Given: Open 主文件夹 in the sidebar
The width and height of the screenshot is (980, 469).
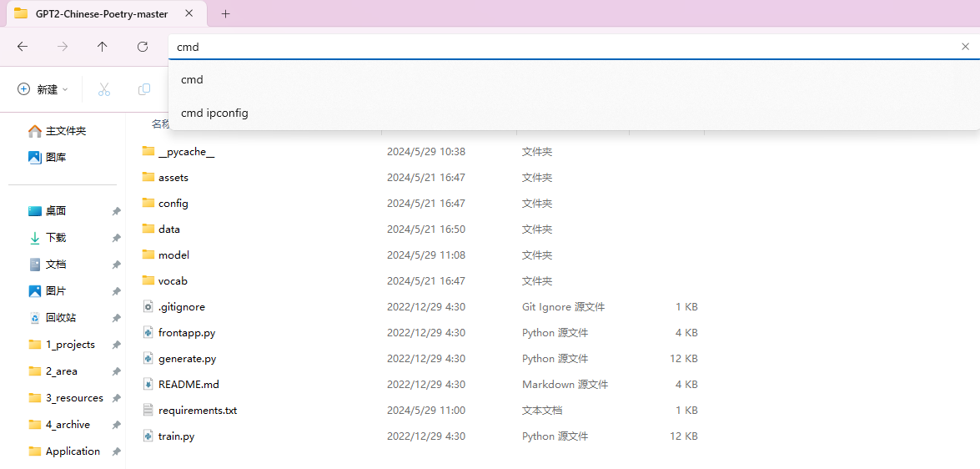Looking at the screenshot, I should [65, 132].
